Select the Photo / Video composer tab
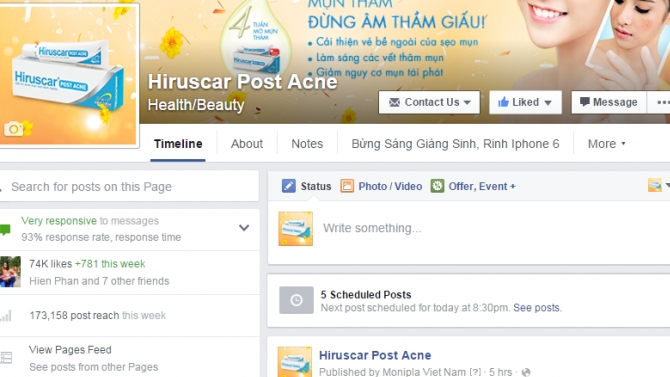This screenshot has height=377, width=670. (390, 186)
